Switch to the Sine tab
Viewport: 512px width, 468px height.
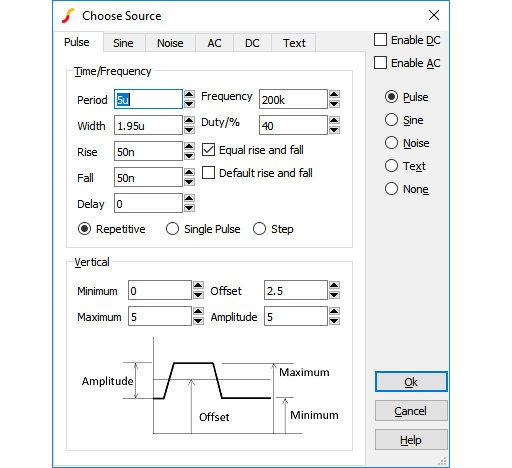point(123,43)
